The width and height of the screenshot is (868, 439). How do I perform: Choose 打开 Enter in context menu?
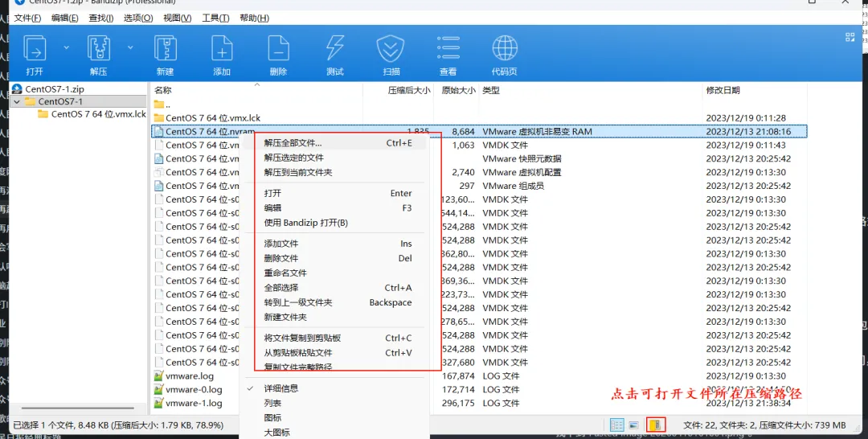point(334,193)
